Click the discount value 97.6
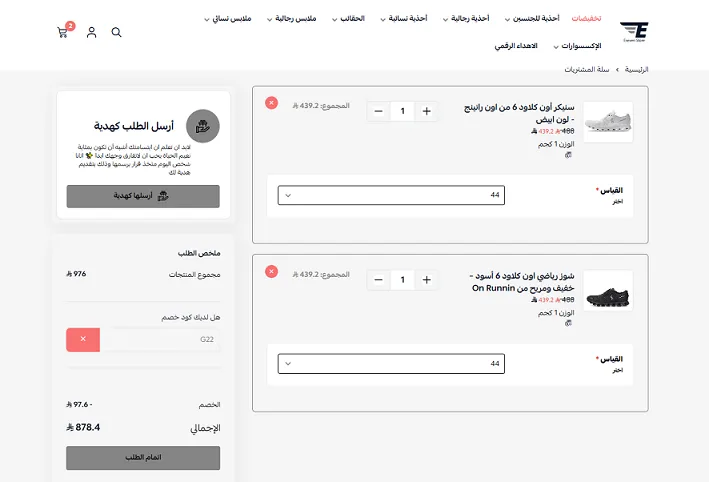The image size is (709, 482). tap(79, 405)
